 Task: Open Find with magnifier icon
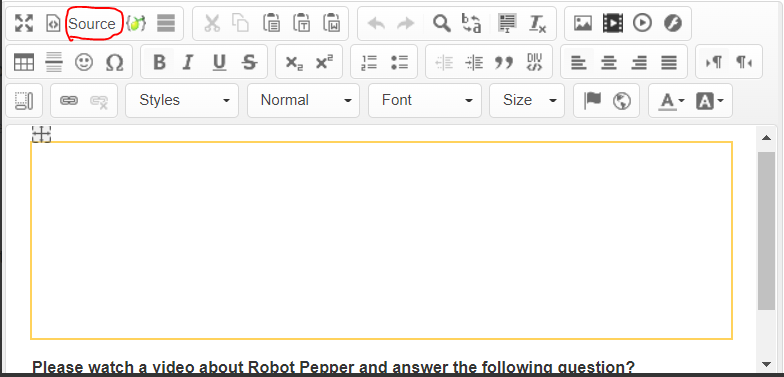(441, 23)
